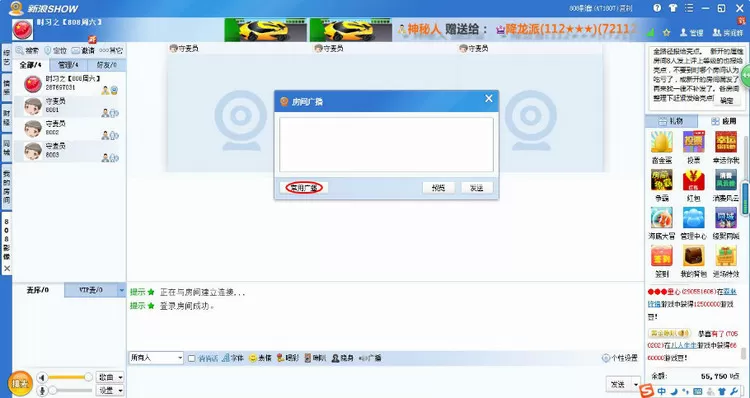Viewport: 750px width, 398px height.
Task: Click the 隐身 stealth icon
Action: (x=342, y=358)
